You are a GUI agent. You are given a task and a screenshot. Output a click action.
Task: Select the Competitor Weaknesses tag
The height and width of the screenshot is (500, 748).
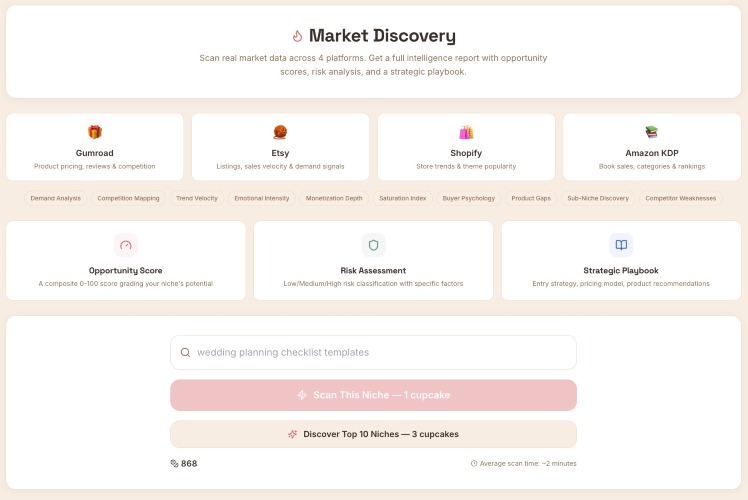click(x=681, y=198)
